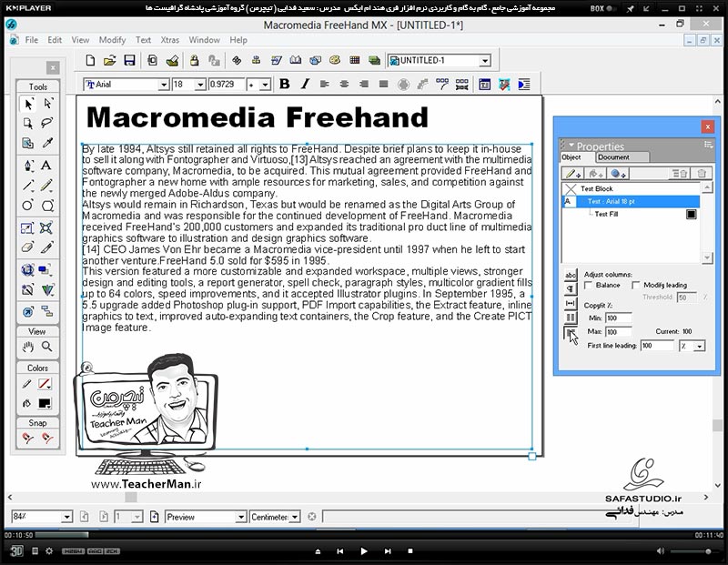The width and height of the screenshot is (728, 565).
Task: Align text right in text toolbar
Action: [x=364, y=84]
